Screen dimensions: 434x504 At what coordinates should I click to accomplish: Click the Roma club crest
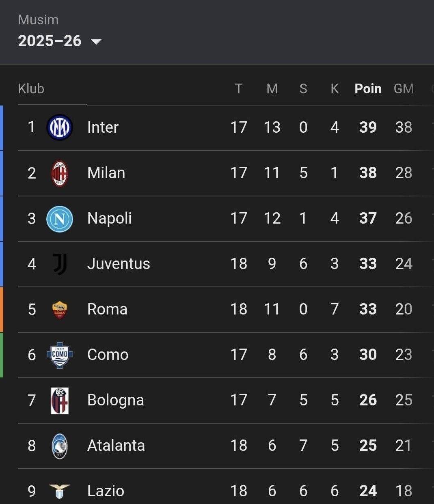pyautogui.click(x=60, y=310)
